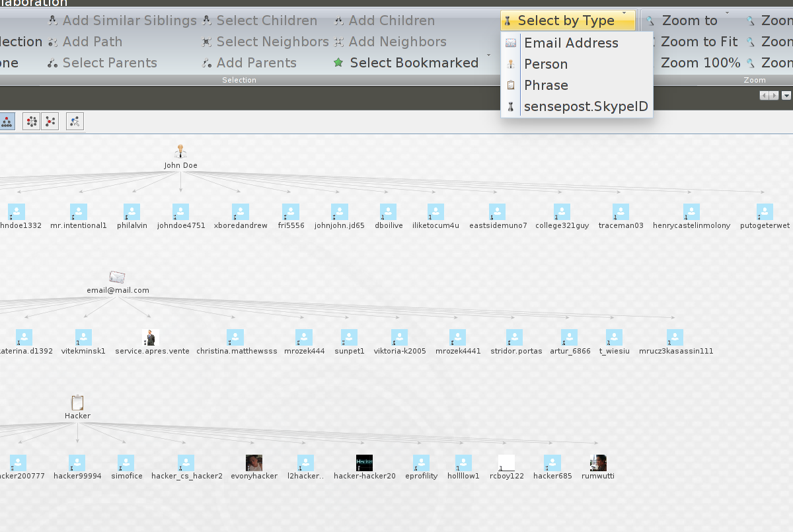
Task: Select the hacker-hacker20 node icon
Action: (364, 463)
